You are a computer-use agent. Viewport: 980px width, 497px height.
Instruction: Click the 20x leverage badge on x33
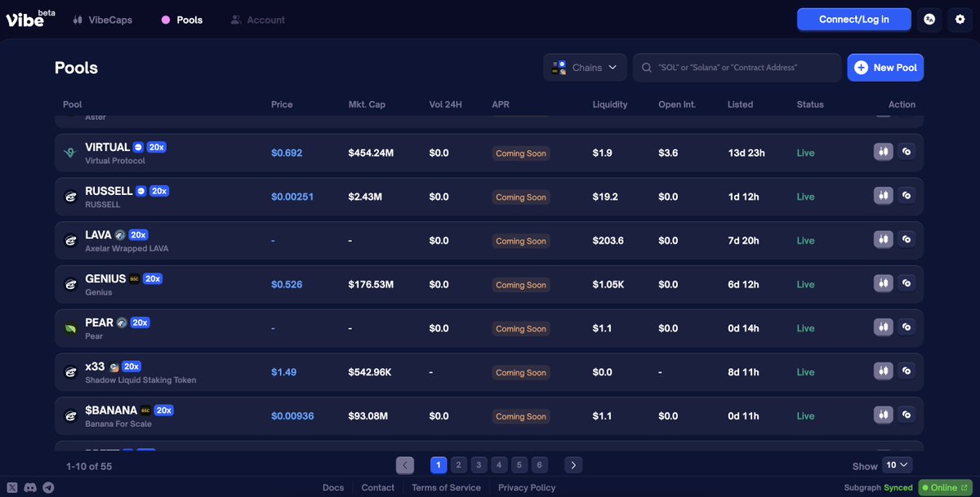pyautogui.click(x=131, y=366)
